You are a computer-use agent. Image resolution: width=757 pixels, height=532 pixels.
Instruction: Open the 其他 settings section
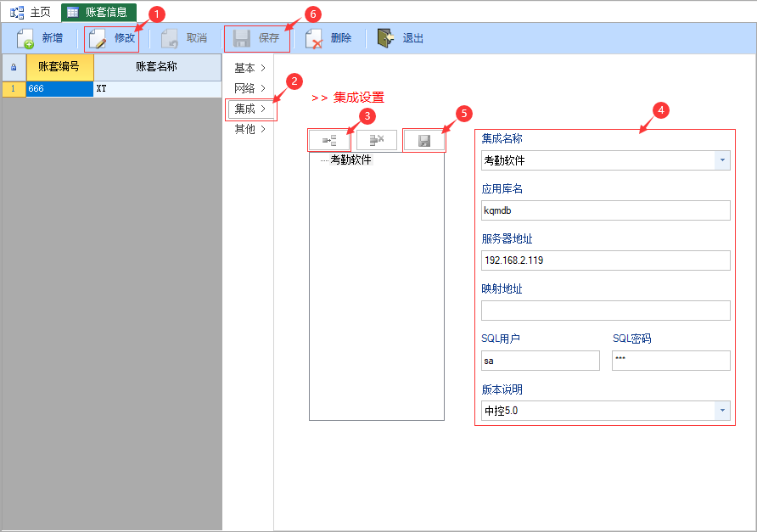click(250, 129)
